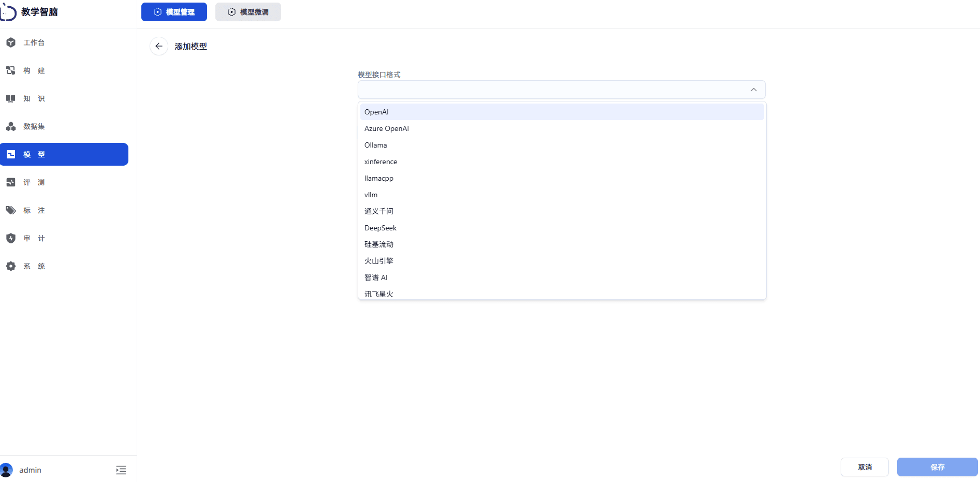
Task: Click the 工作台 cube icon in sidebar
Action: coord(11,42)
